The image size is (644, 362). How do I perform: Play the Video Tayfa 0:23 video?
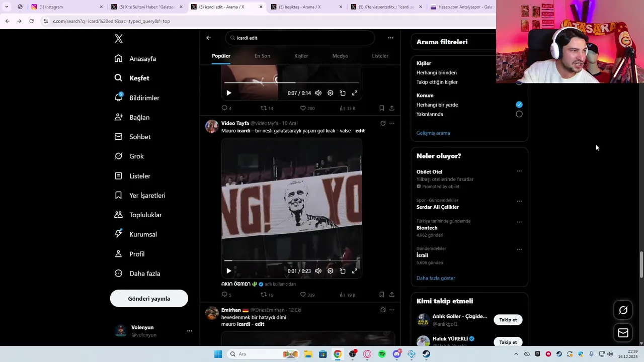(x=229, y=271)
